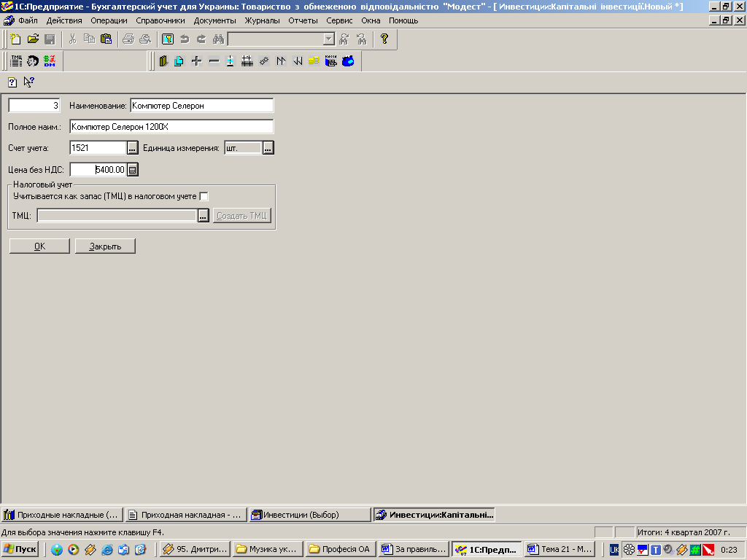
Task: Click the Цена без НДС input field
Action: tap(98, 169)
